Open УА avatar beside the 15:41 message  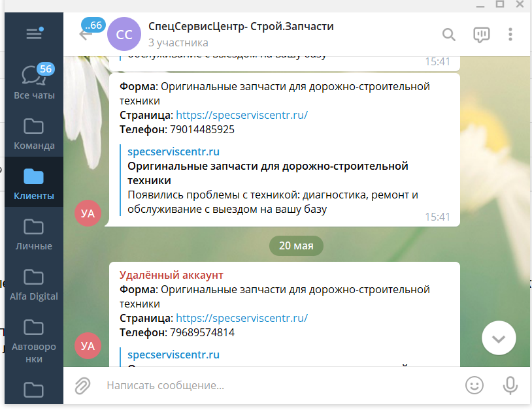pyautogui.click(x=88, y=213)
